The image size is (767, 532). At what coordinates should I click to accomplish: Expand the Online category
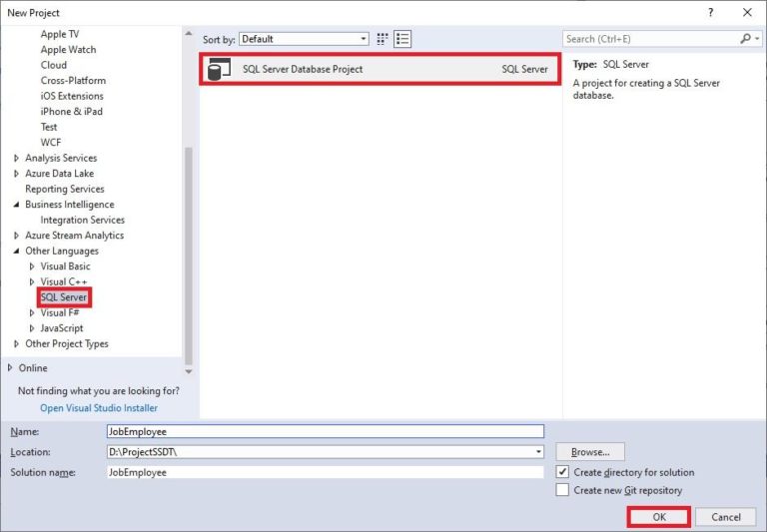pyautogui.click(x=10, y=367)
